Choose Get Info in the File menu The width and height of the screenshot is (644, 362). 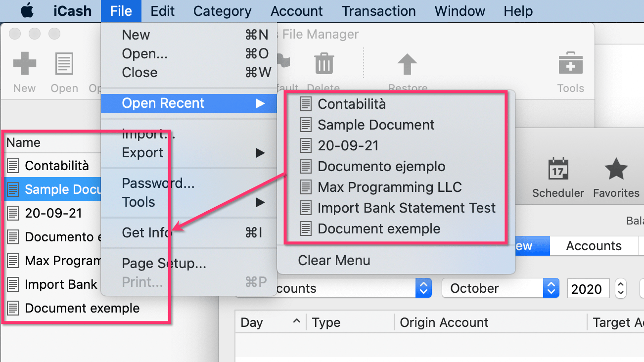coord(188,233)
